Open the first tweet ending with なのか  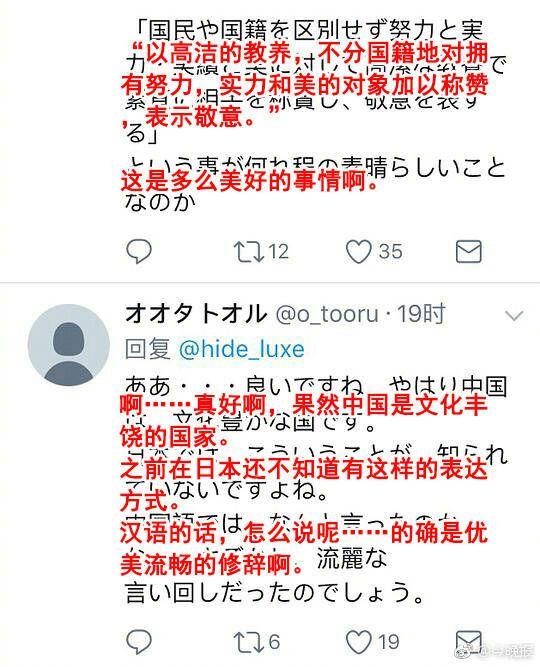[x=315, y=116]
